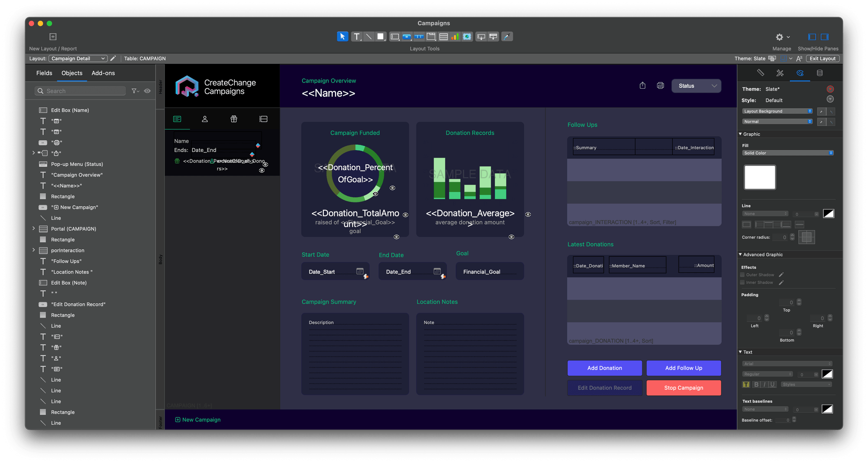Open the Position inspector tab
Screen dimensions: 868x463
(x=760, y=73)
